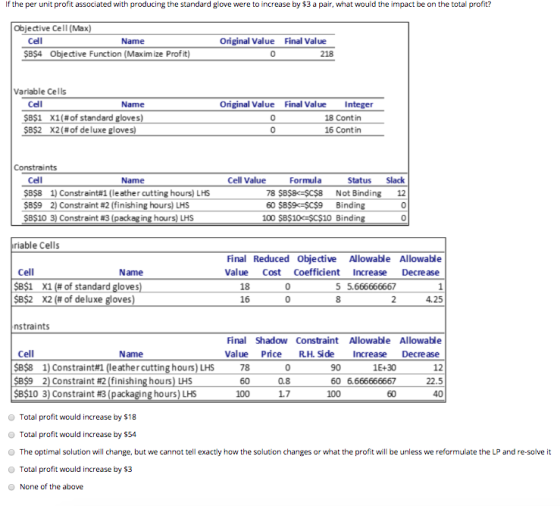Choose the 'Total profit would increase by $54' option
The width and height of the screenshot is (560, 506).
tap(11, 435)
